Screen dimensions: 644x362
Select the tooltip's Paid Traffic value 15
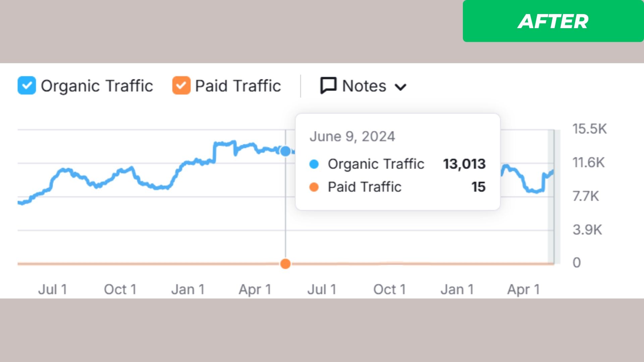point(478,187)
